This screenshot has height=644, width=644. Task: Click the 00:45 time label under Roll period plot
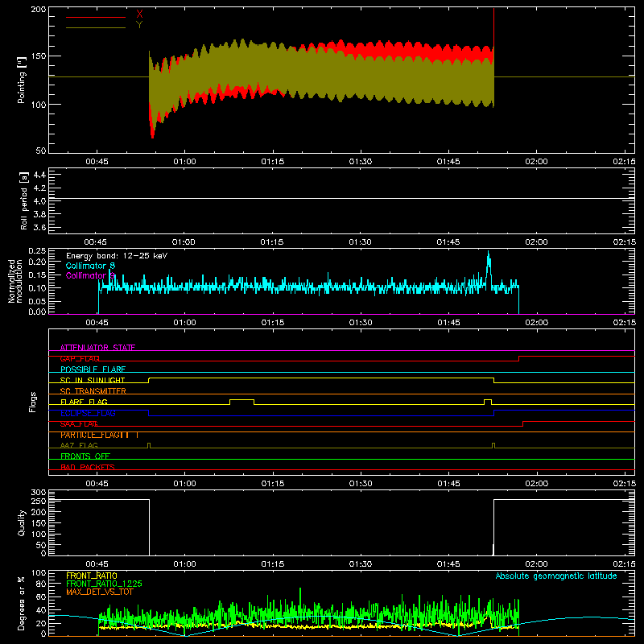tap(95, 242)
